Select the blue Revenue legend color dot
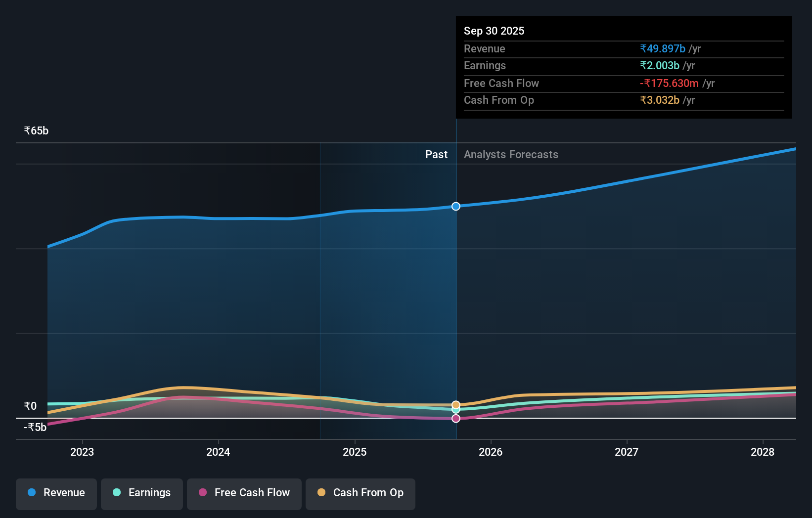 31,493
